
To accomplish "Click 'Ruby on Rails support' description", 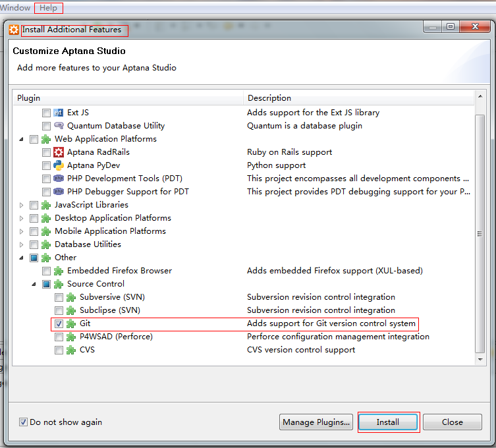I will pos(289,152).
